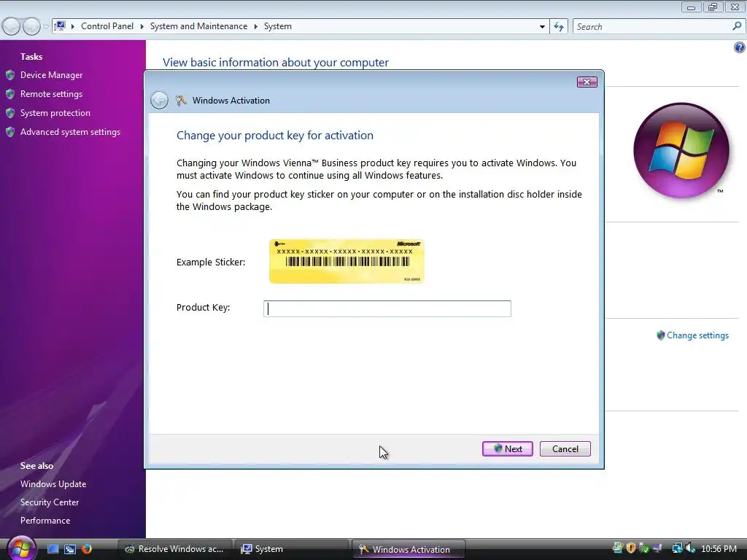The image size is (747, 560).
Task: Click the Advanced system settings shield icon
Action: coord(10,132)
